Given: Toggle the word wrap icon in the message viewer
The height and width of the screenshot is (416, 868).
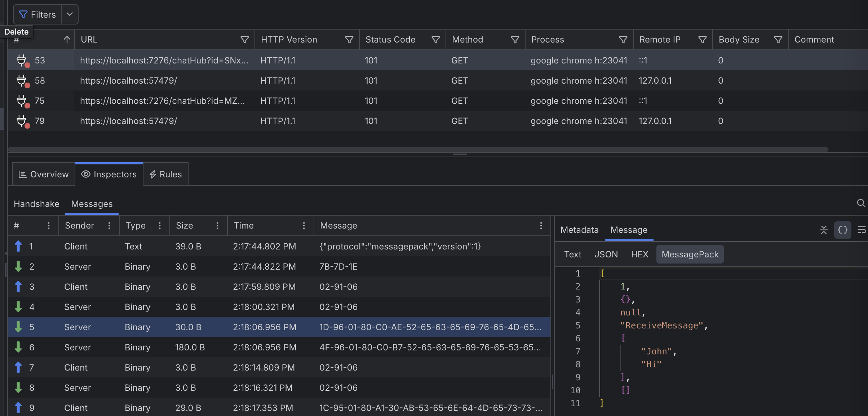Looking at the screenshot, I should point(862,230).
